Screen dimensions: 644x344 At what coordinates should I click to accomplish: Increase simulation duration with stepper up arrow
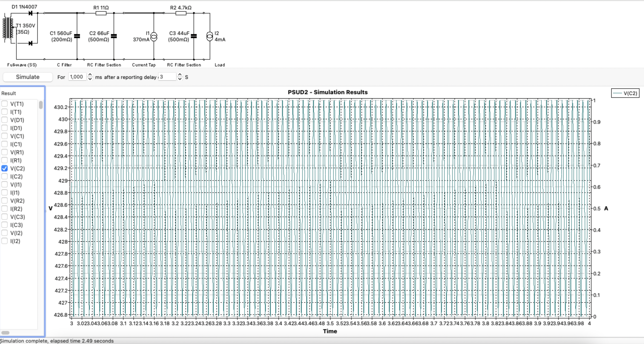(x=90, y=75)
